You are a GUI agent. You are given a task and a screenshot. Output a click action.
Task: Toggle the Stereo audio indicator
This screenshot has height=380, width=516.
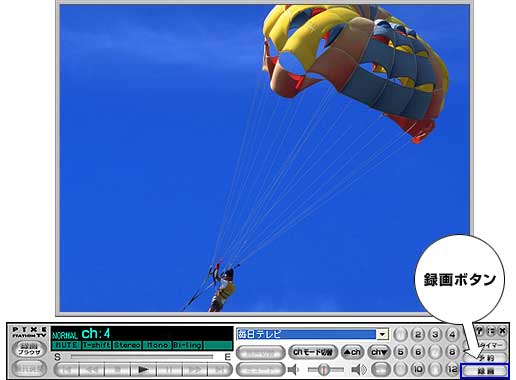point(127,345)
